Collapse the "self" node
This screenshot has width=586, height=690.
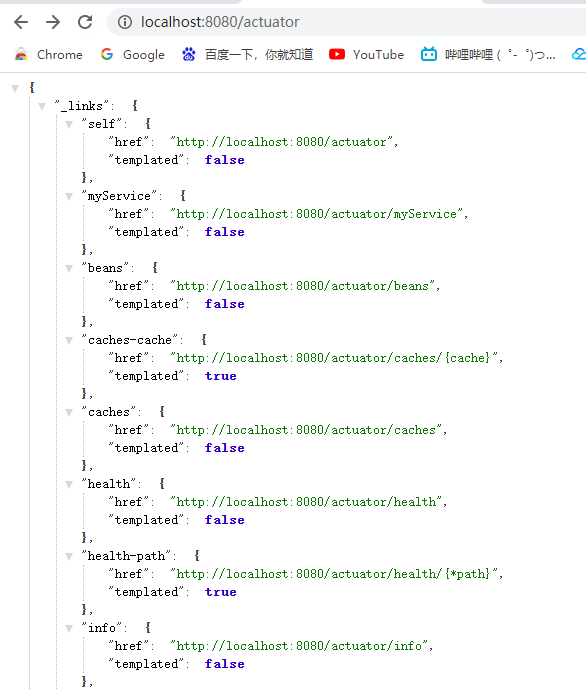tap(69, 124)
